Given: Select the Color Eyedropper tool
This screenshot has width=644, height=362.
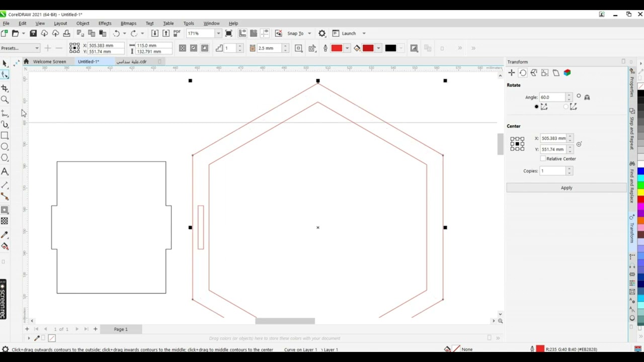Looking at the screenshot, I should 5,235.
